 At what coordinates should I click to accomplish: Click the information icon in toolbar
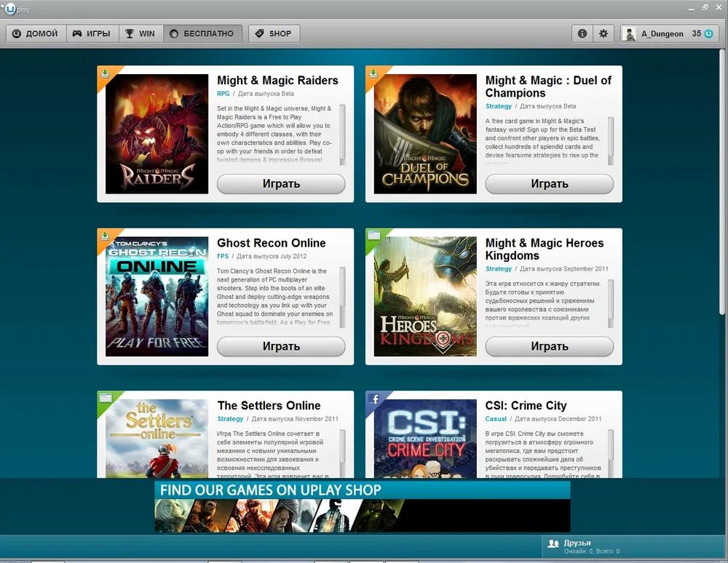[582, 33]
